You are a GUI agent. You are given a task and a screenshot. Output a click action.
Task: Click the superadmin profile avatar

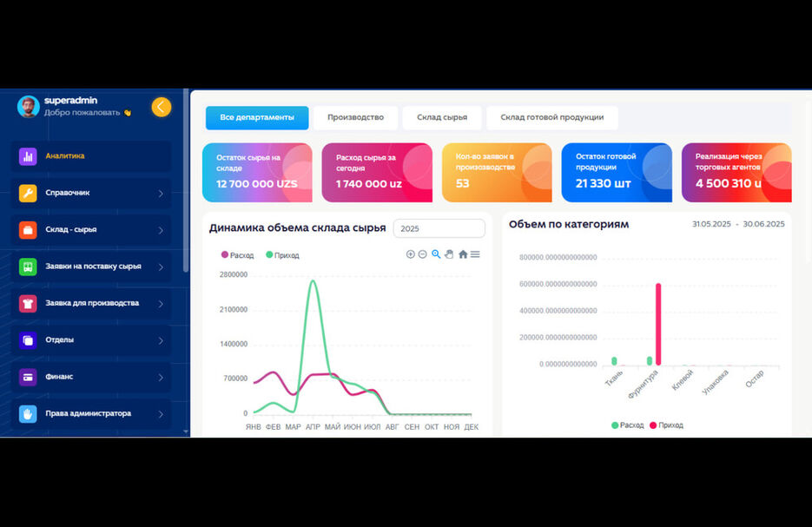[29, 107]
